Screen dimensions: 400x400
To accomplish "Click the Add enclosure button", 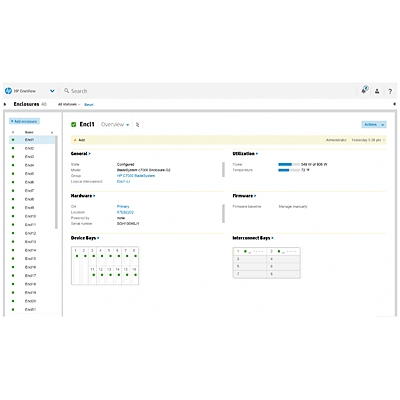I will (x=24, y=121).
